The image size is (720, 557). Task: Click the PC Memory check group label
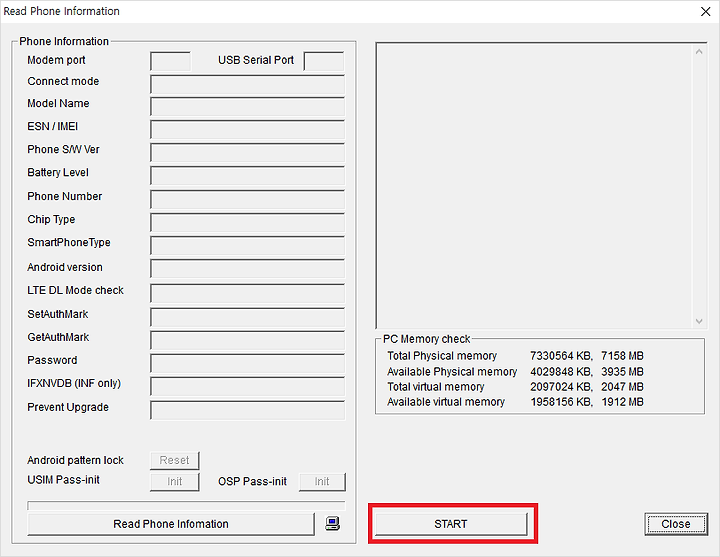coord(427,339)
